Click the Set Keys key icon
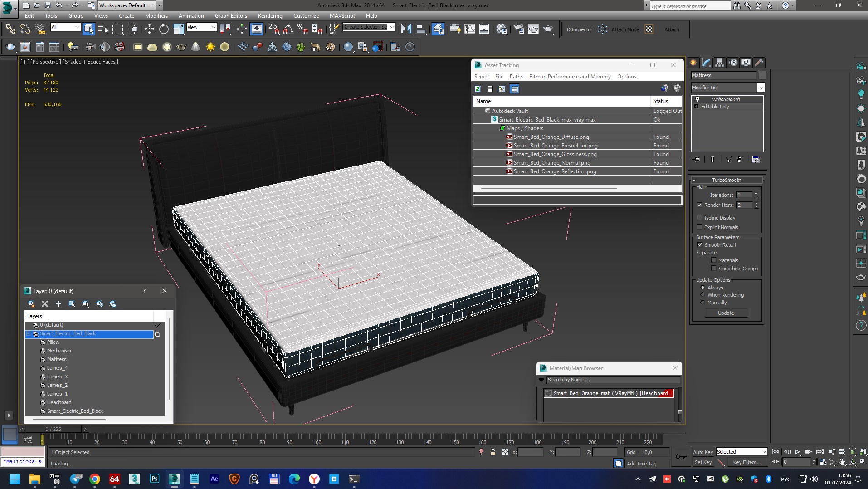The height and width of the screenshot is (489, 868). pyautogui.click(x=681, y=457)
